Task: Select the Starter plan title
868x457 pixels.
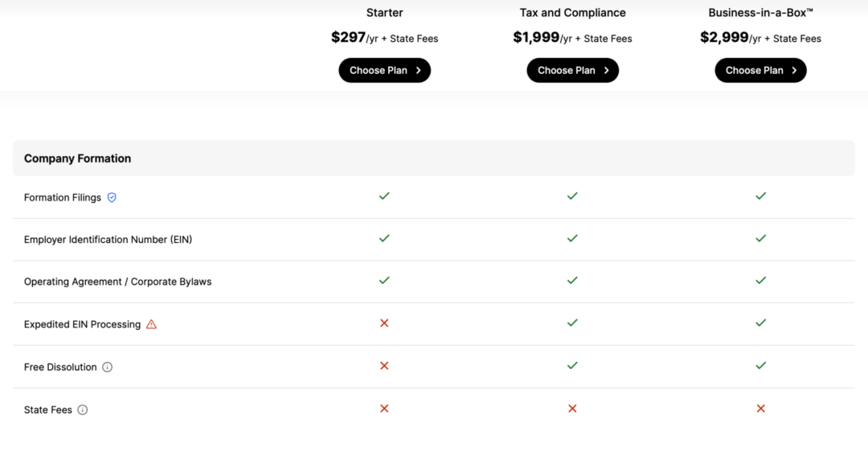Action: click(384, 13)
